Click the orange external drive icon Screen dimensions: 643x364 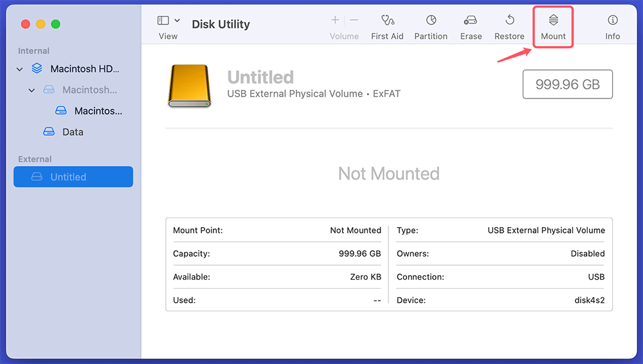pos(189,86)
